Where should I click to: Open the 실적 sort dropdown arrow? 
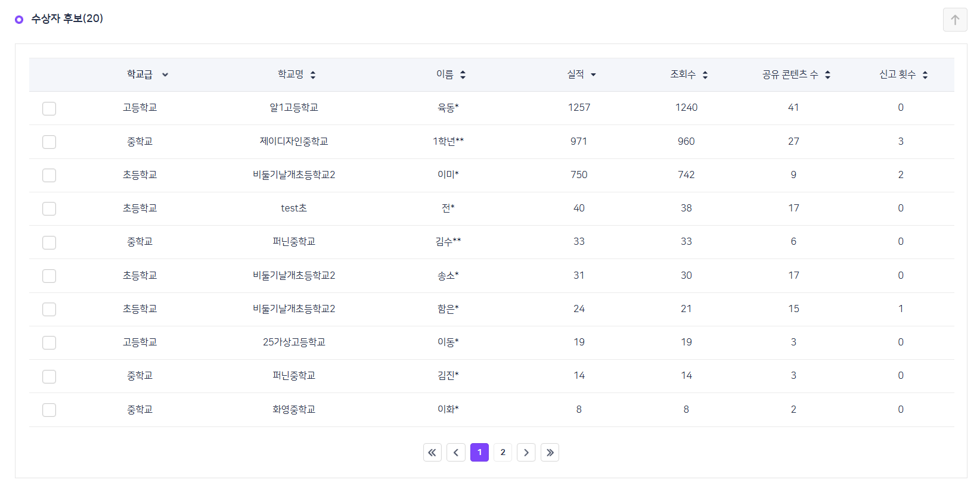point(593,75)
